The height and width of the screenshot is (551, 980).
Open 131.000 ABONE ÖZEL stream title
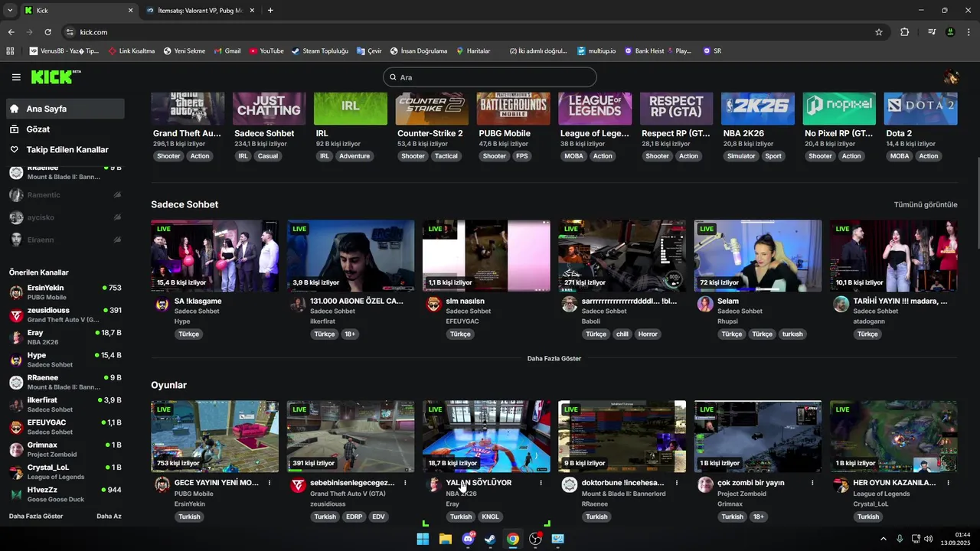point(357,302)
